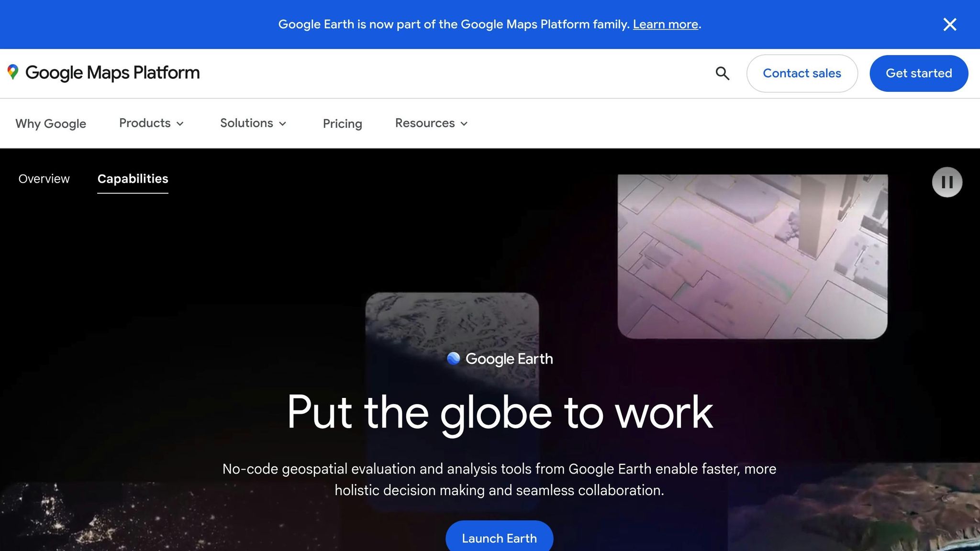Select the Capabilities tab
This screenshot has width=980, height=551.
[133, 179]
